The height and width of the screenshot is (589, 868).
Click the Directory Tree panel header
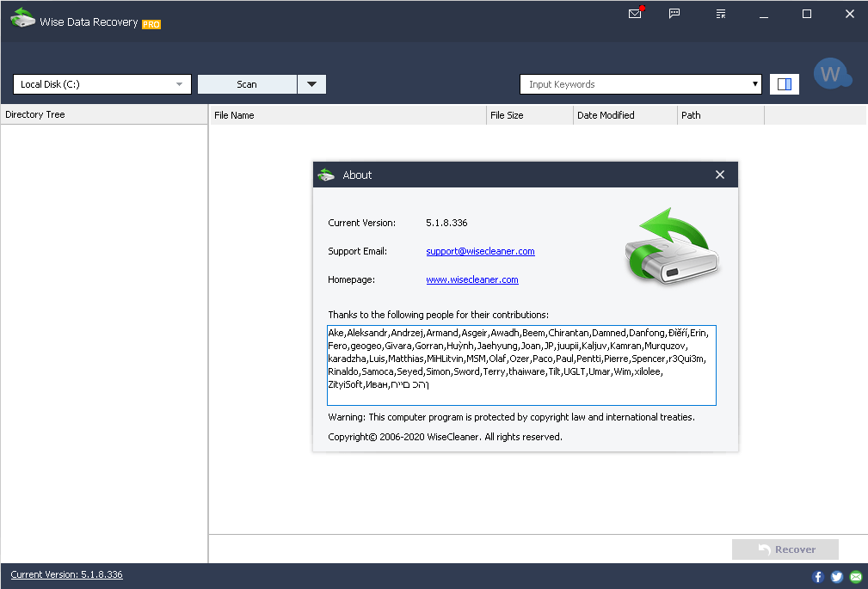(104, 114)
